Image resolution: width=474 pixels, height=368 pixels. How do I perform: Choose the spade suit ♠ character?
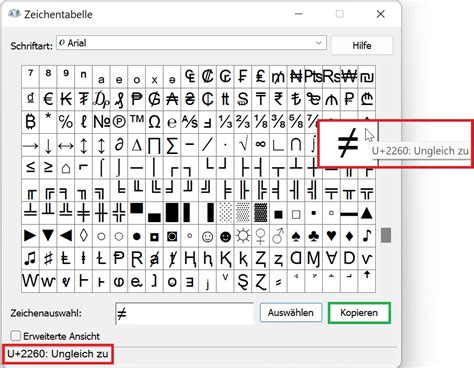click(296, 236)
